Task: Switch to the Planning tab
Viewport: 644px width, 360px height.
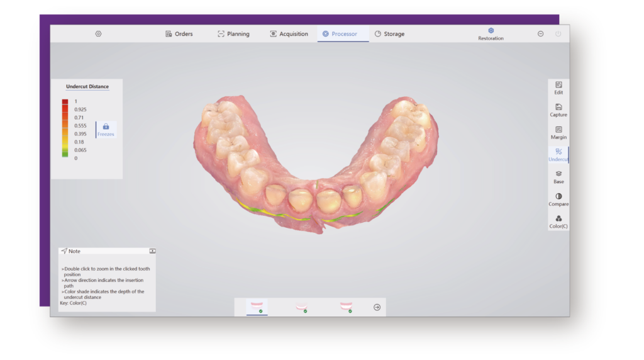Action: tap(233, 34)
